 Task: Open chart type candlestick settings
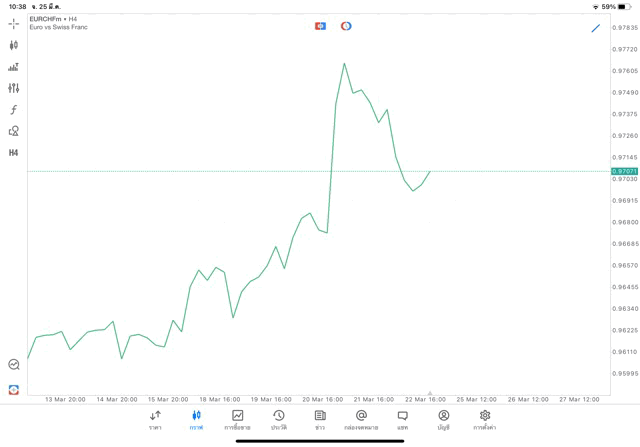point(14,45)
